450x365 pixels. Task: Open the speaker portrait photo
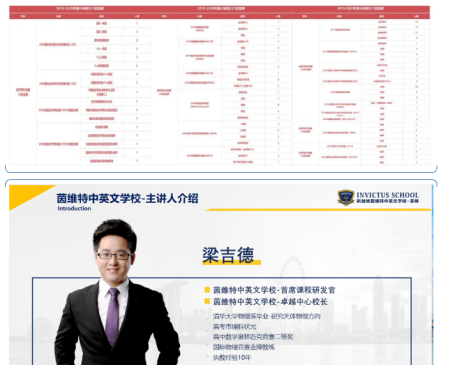click(x=117, y=292)
